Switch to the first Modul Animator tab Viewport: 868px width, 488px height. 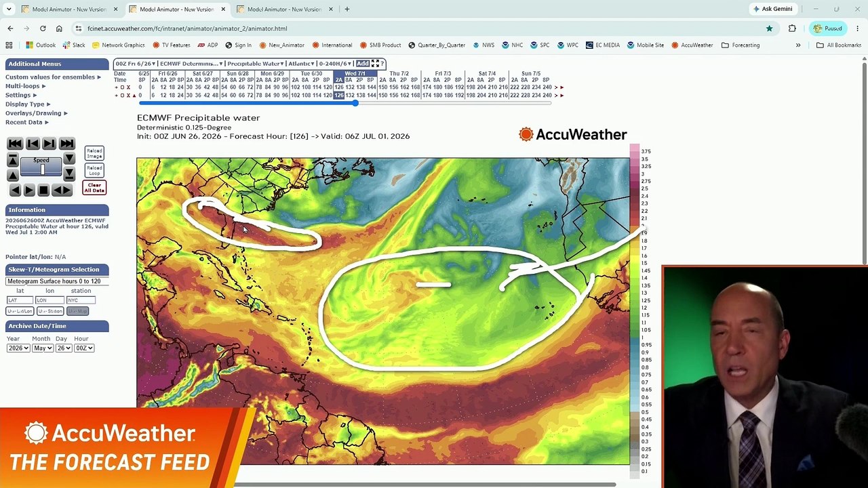click(69, 9)
